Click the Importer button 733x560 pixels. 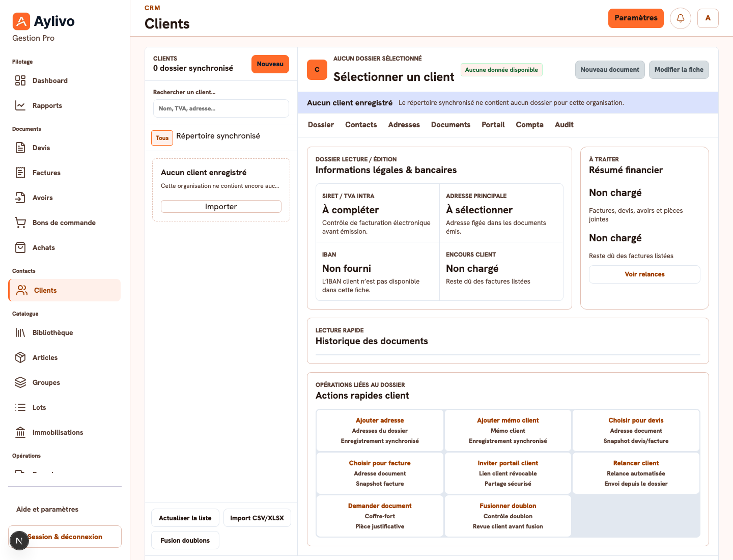(221, 206)
